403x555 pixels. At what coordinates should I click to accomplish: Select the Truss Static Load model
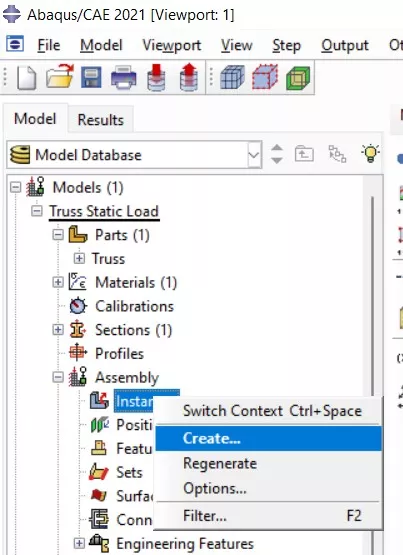point(104,211)
